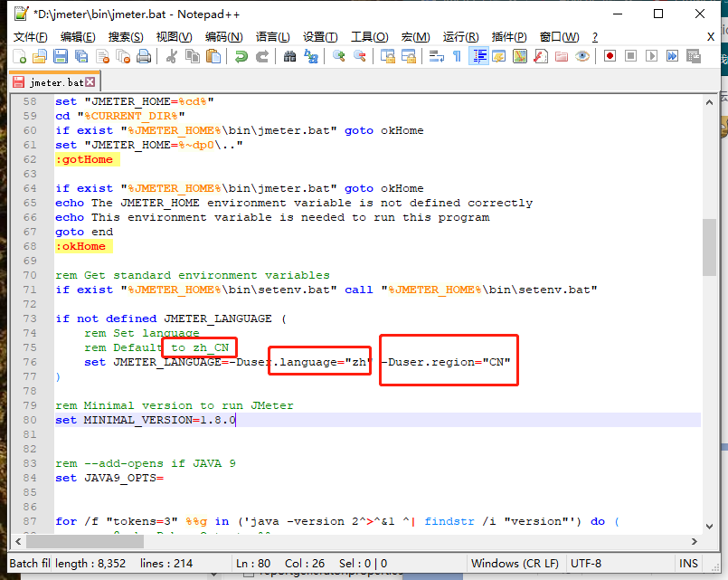Redo with the gray redo arrow icon
728x580 pixels.
pyautogui.click(x=262, y=56)
